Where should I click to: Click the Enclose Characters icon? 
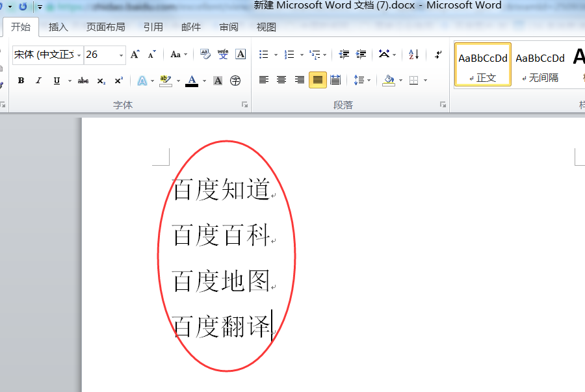click(x=235, y=81)
